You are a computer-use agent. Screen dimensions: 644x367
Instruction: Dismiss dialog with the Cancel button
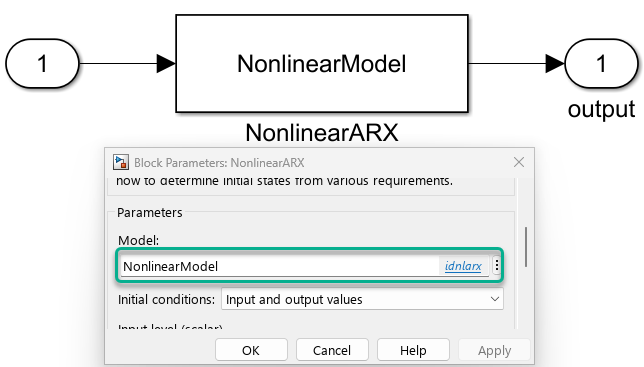point(332,350)
